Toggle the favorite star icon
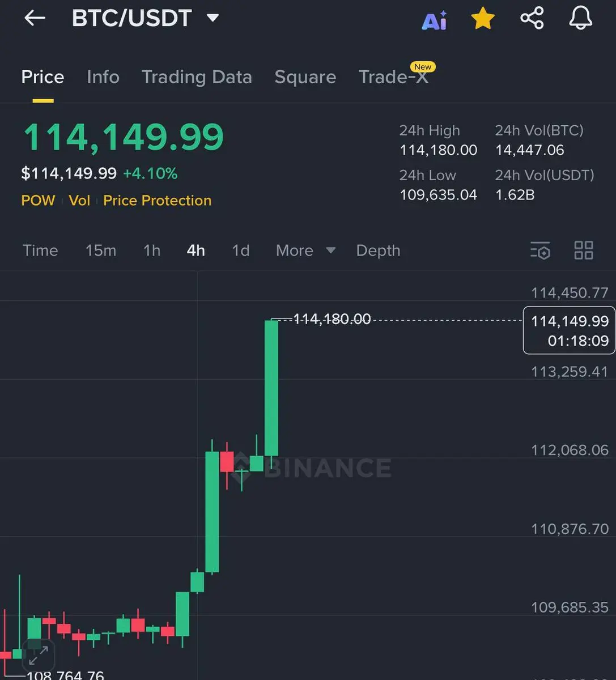Viewport: 616px width, 680px height. (483, 18)
